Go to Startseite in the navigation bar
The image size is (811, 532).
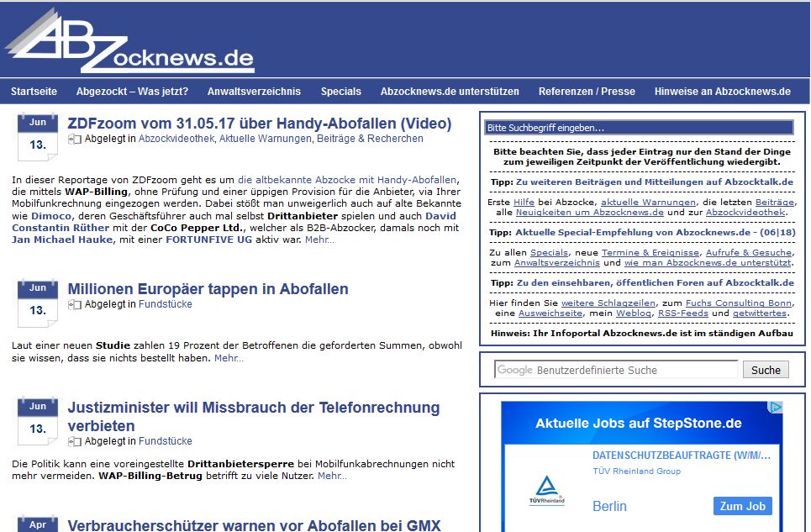34,92
